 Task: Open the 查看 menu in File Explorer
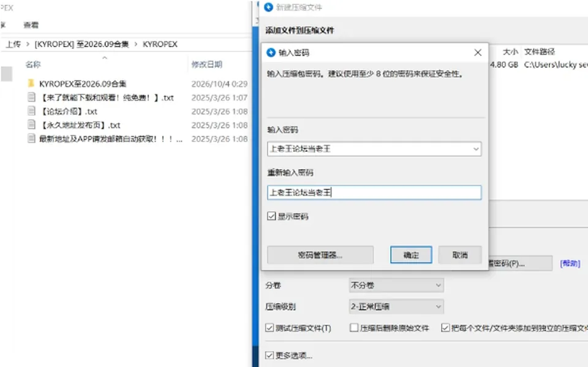pos(31,25)
